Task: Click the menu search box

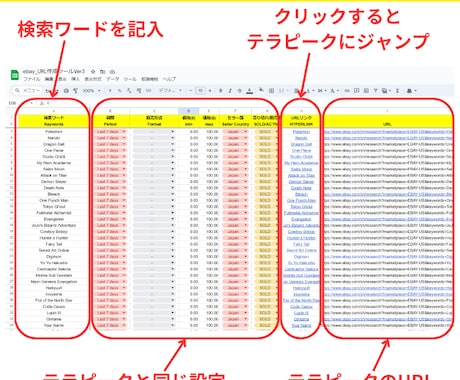Action: pos(27,91)
